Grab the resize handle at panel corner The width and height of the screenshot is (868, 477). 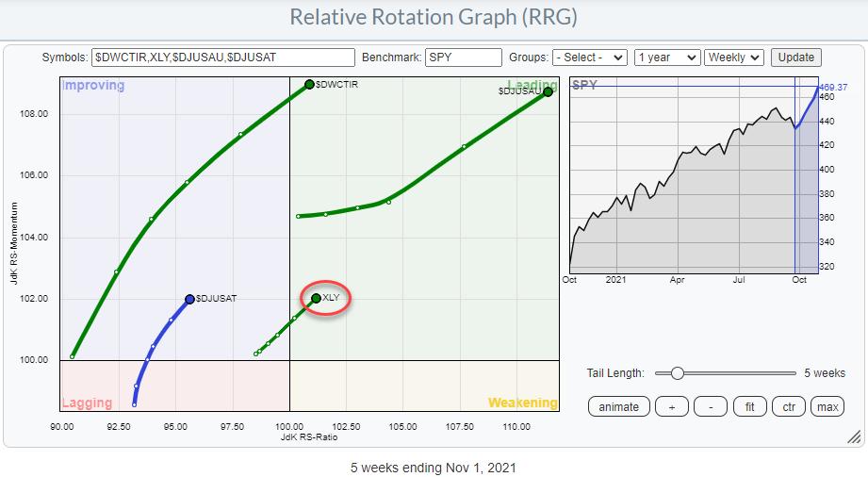pos(854,436)
